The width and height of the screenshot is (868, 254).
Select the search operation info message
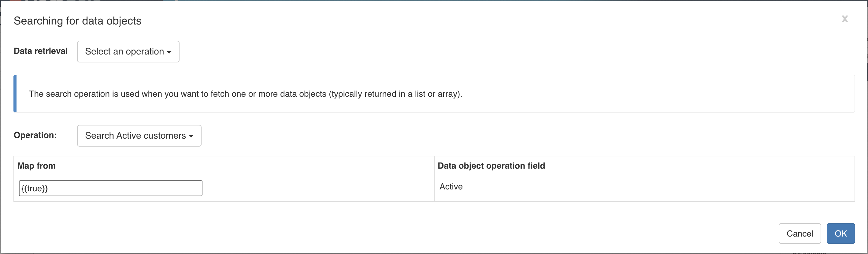point(246,94)
